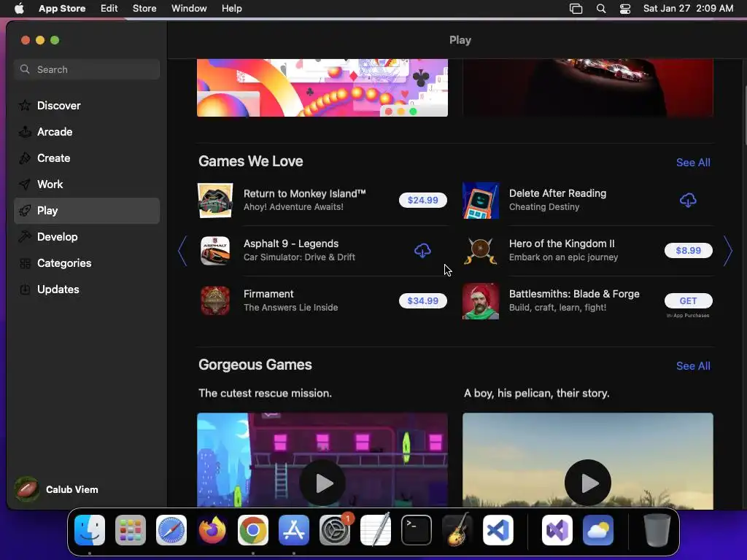Open Terminal from the Dock
Screen dimensions: 747x560
(x=417, y=530)
